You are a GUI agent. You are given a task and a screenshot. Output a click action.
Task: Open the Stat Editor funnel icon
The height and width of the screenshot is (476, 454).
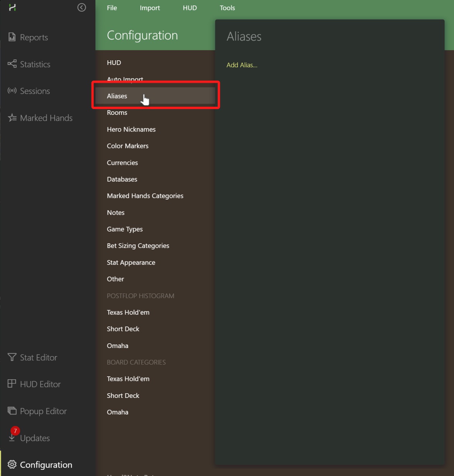[x=12, y=357]
